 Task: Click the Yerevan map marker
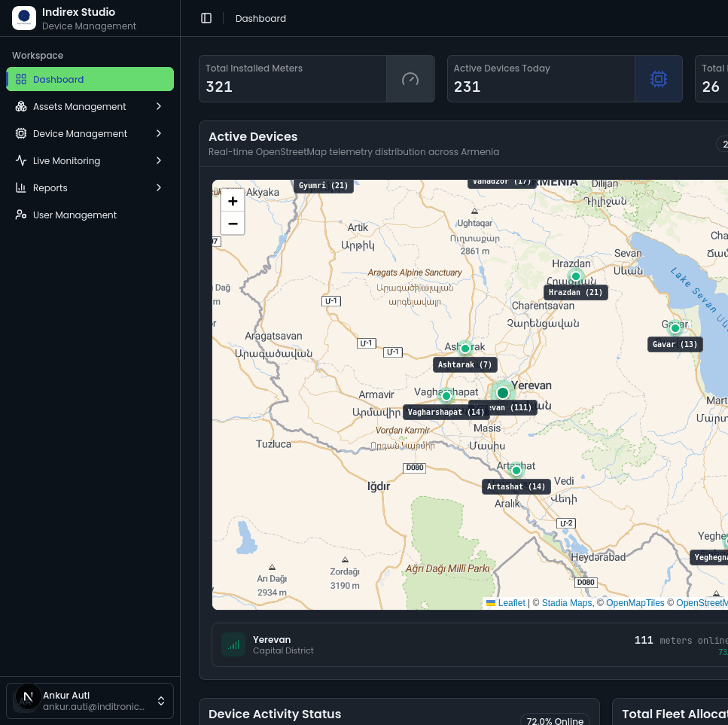tap(503, 393)
